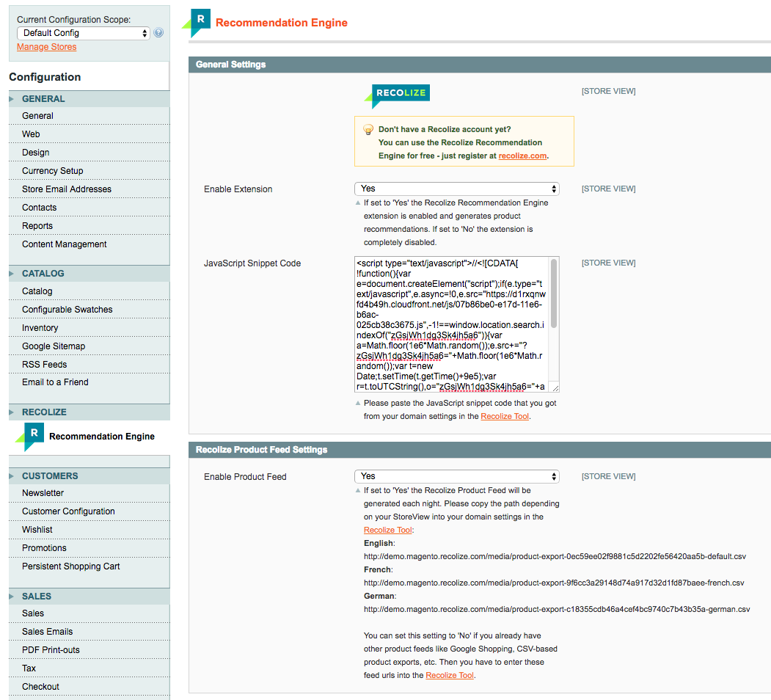Open the Checkout configuration tab
Image resolution: width=771 pixels, height=700 pixels.
(89, 687)
